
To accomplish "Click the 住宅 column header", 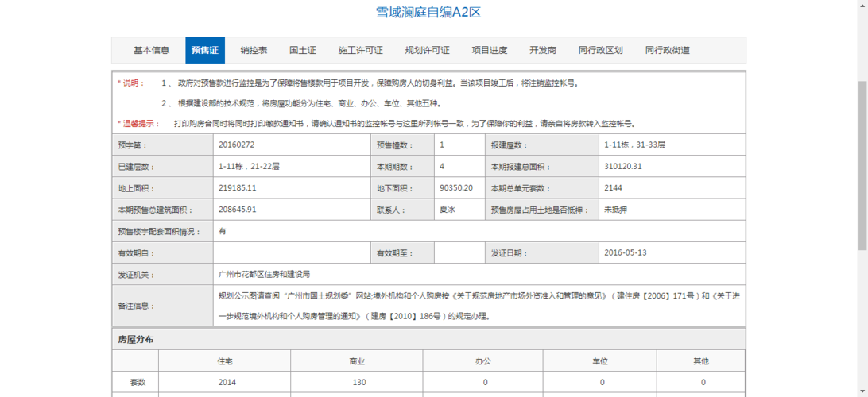I will click(225, 361).
